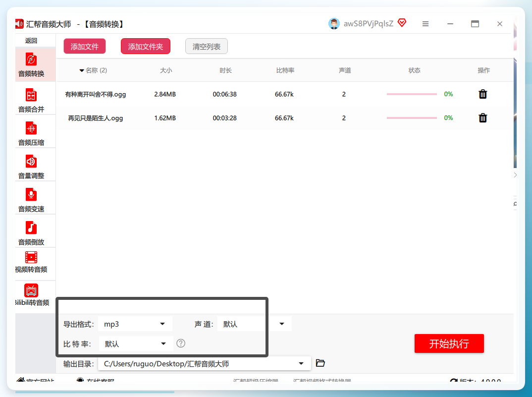Click the 大小 column header
532x397 pixels.
(166, 70)
